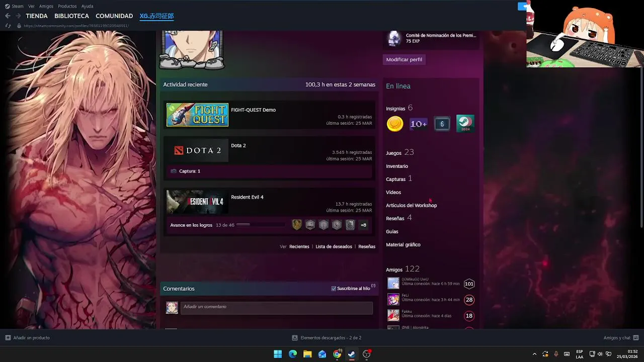Screen dimensions: 644x362
Task: Open Google Chrome from the taskbar
Action: (x=337, y=354)
